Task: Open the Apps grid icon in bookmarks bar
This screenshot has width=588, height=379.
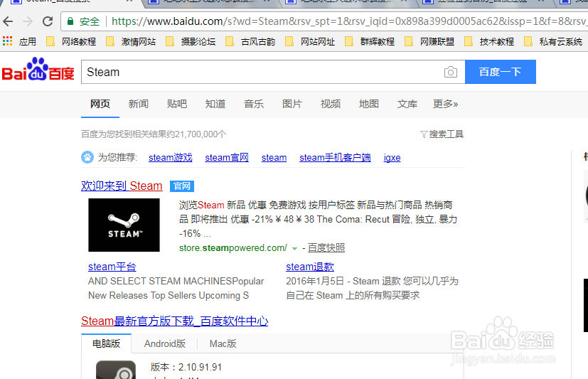Action: click(7, 41)
